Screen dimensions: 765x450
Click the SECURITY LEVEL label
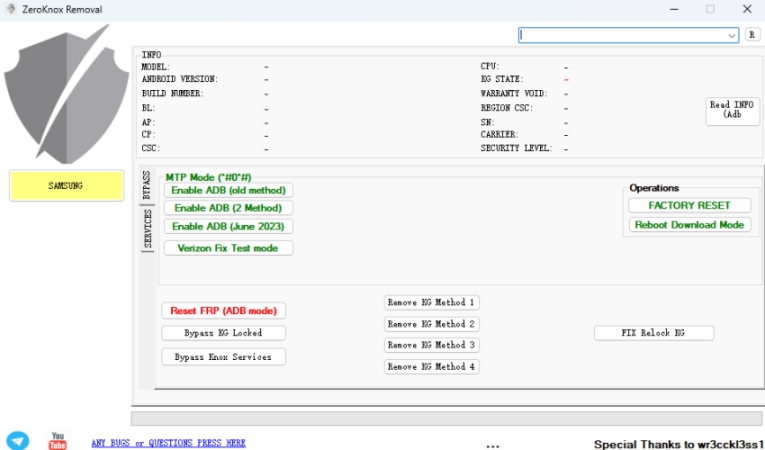pyautogui.click(x=517, y=148)
